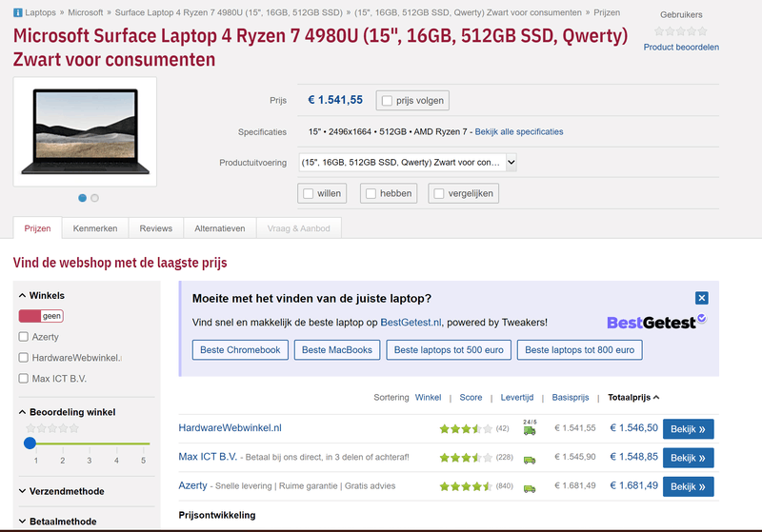Click Beste Chromebook button

(240, 350)
